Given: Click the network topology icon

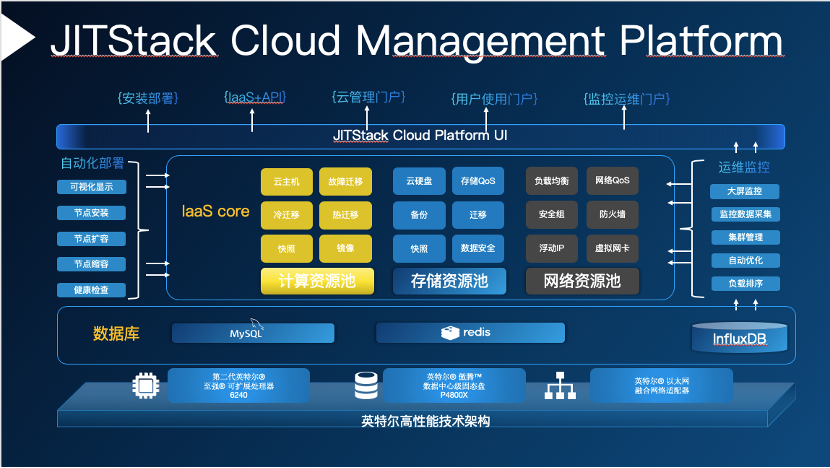Looking at the screenshot, I should (x=560, y=385).
